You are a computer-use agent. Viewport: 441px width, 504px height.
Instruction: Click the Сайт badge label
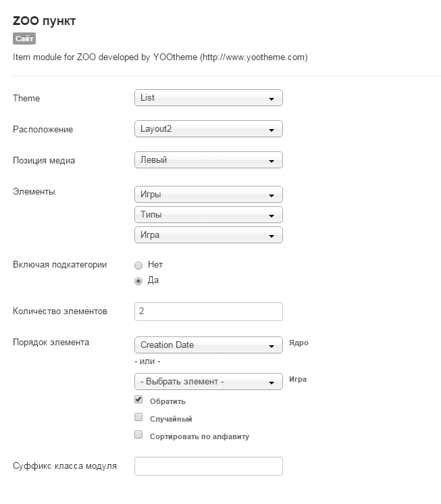(x=24, y=39)
